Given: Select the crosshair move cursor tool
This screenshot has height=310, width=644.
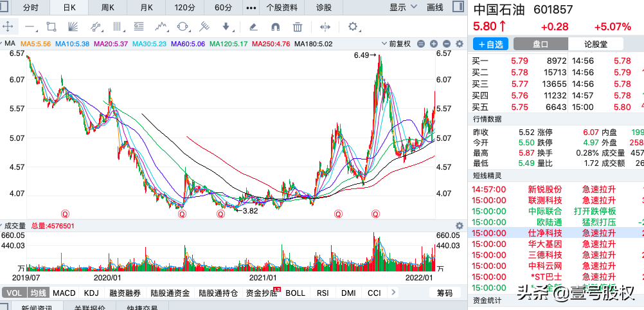Looking at the screenshot, I should (x=8, y=27).
